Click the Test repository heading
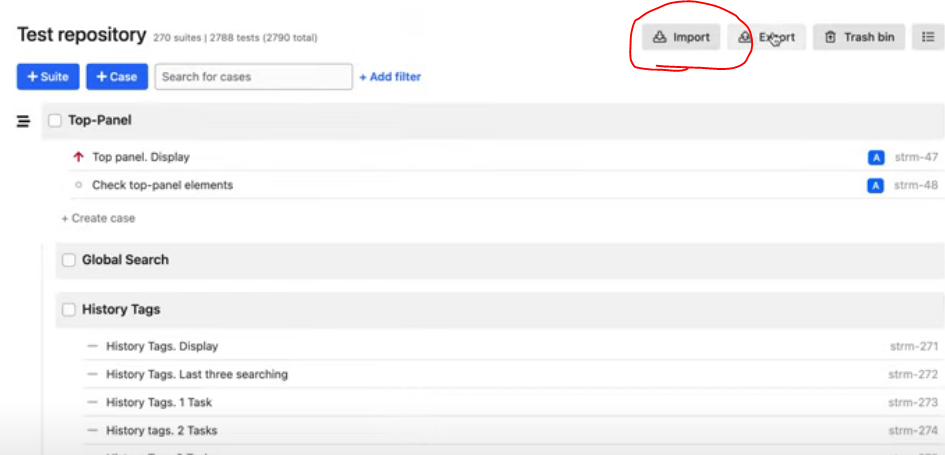The width and height of the screenshot is (945, 455). point(81,35)
